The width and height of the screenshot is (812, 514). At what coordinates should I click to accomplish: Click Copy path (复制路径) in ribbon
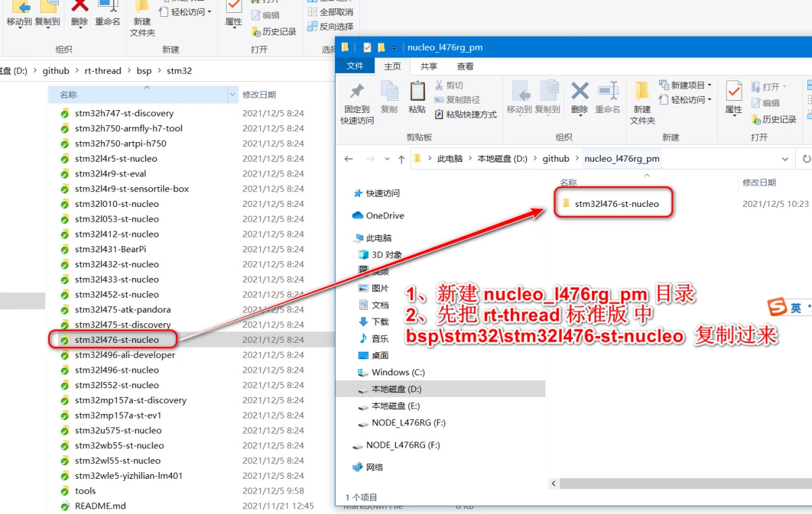tap(457, 100)
